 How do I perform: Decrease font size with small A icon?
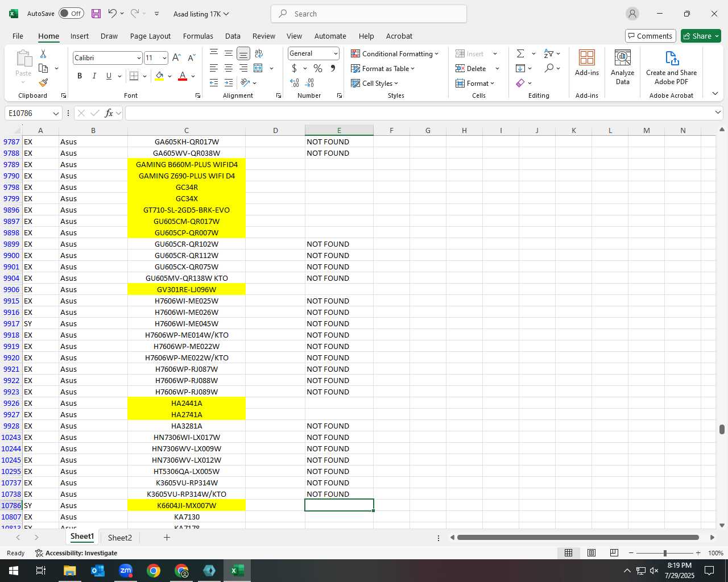click(192, 58)
